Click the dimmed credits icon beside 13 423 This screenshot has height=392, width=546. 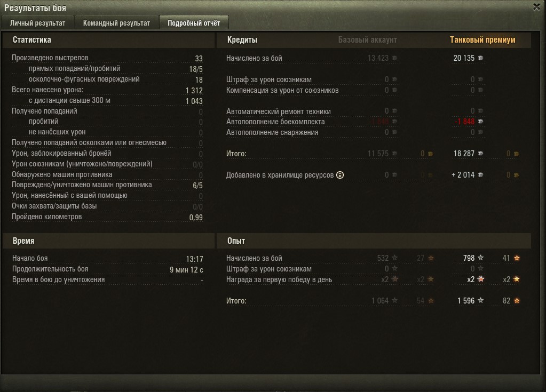[394, 58]
